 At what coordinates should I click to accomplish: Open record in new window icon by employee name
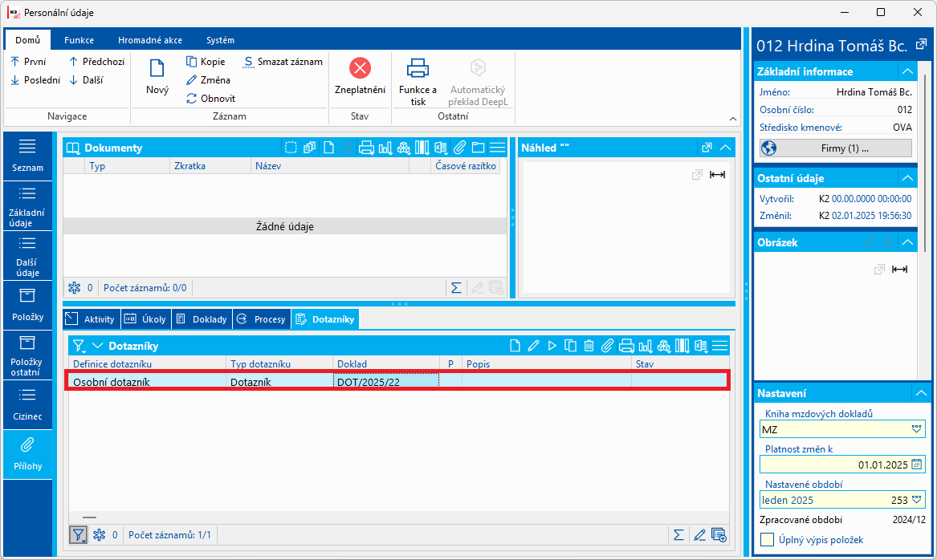point(922,45)
